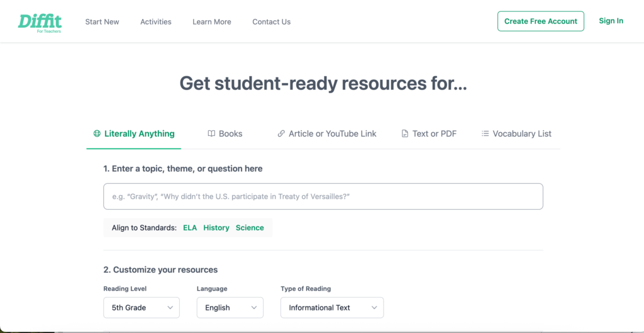Align to History standards
This screenshot has height=333, width=644.
tap(216, 228)
